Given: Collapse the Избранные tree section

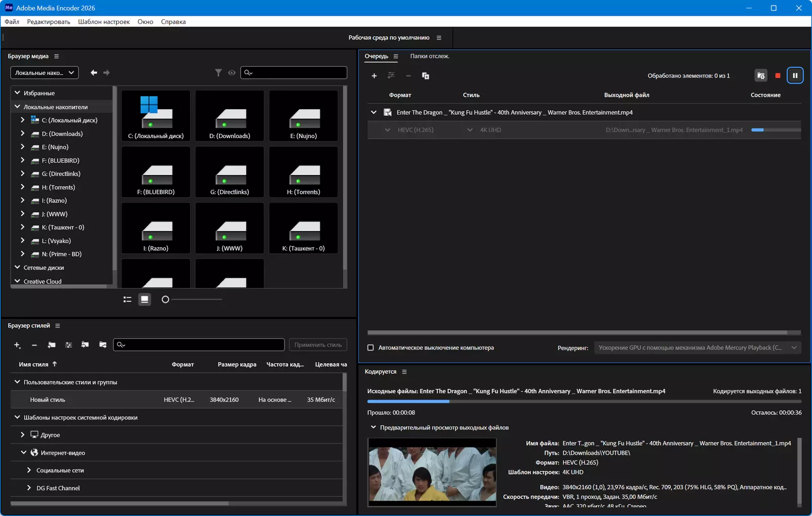Looking at the screenshot, I should pos(17,93).
